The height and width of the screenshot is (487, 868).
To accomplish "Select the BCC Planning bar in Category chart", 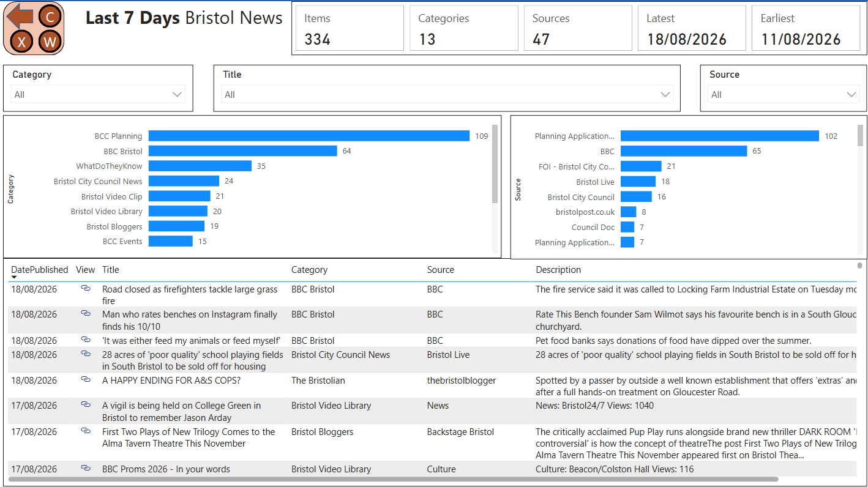I will [x=309, y=136].
